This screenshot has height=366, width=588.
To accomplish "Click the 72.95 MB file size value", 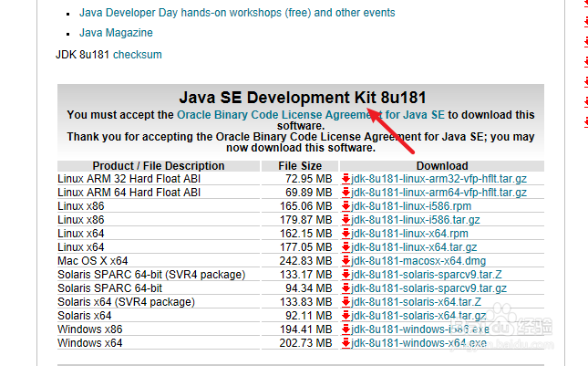I will pos(309,179).
